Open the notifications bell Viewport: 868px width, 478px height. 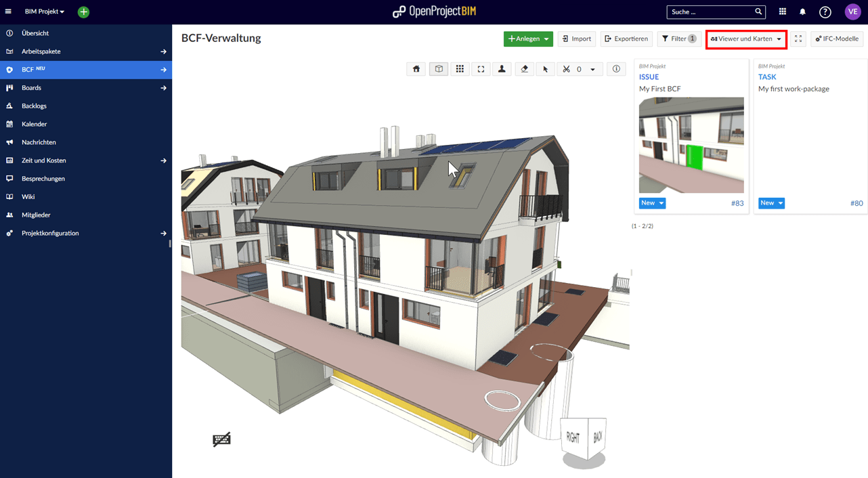point(804,12)
